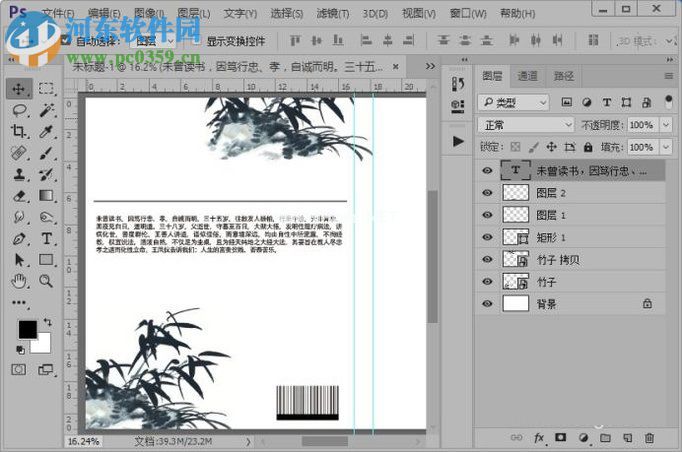The image size is (682, 452).
Task: Select the Horizontal Type tool
Action: click(46, 238)
